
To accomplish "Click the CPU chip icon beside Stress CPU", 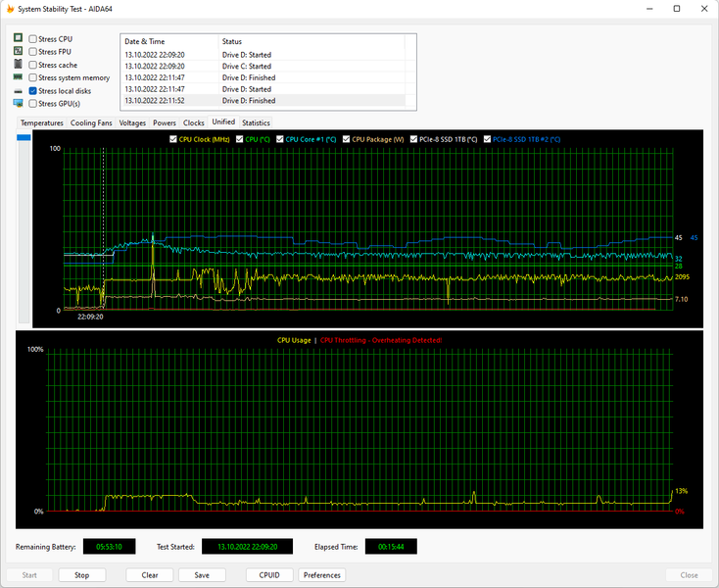I will (x=18, y=38).
